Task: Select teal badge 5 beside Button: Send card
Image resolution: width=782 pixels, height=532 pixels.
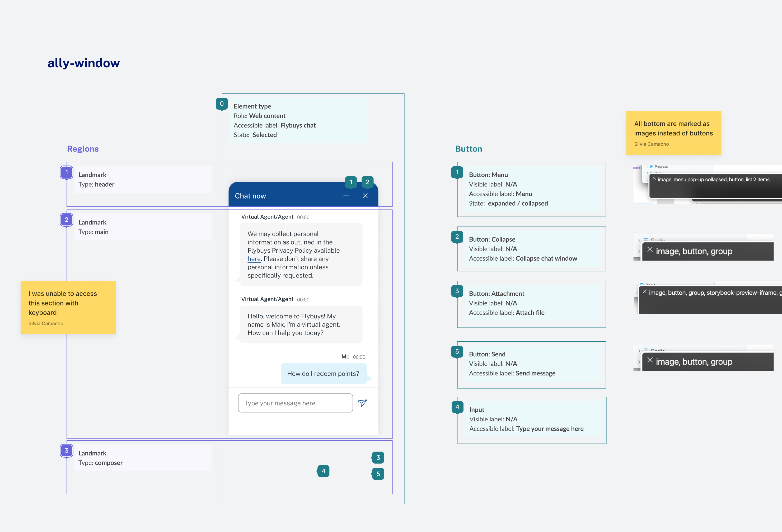Action: 457,352
